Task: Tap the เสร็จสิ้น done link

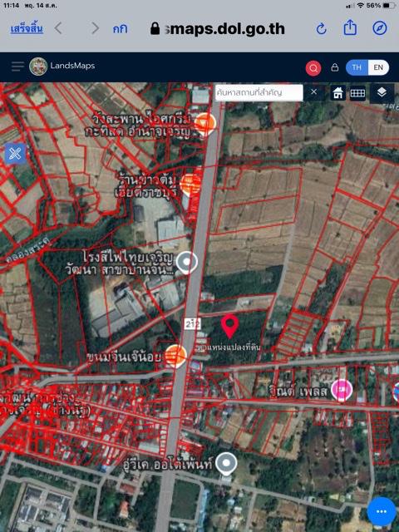Action: (27, 28)
